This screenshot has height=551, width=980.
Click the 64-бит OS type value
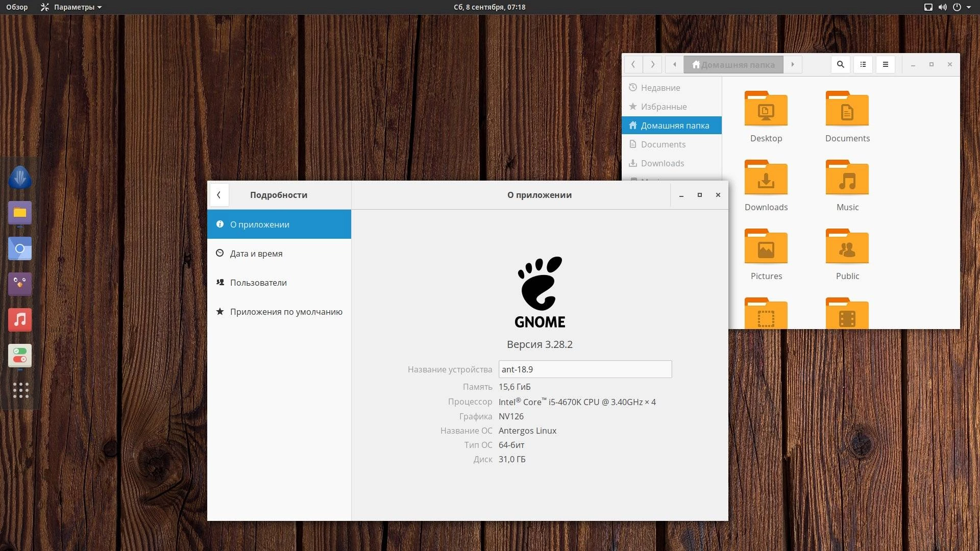point(511,445)
